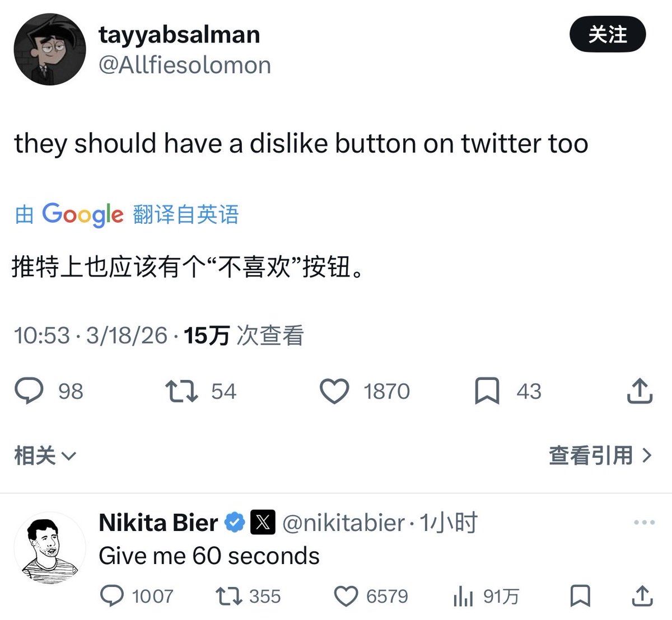Bookmark the main tweet

(487, 391)
